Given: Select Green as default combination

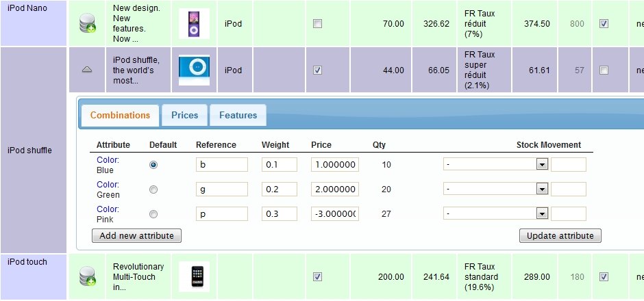Looking at the screenshot, I should (153, 189).
